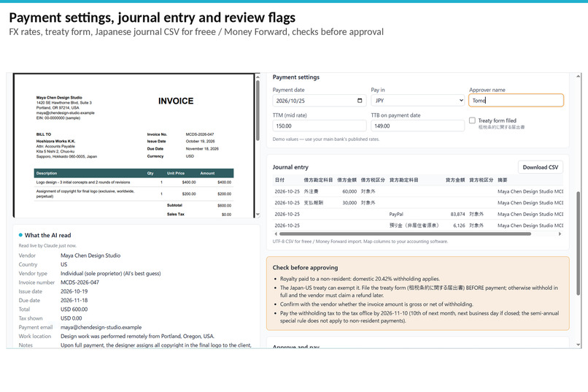Click the 借方勘定科目 column header
588x392 pixels.
pyautogui.click(x=318, y=180)
